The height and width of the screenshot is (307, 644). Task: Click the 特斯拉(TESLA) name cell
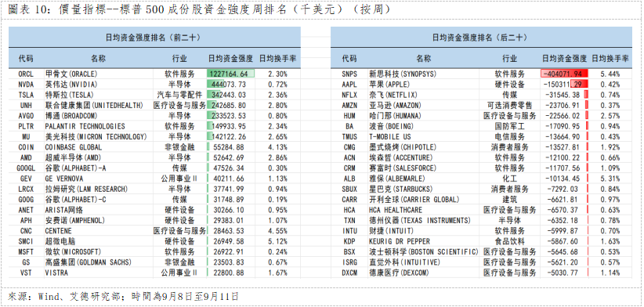pos(71,95)
